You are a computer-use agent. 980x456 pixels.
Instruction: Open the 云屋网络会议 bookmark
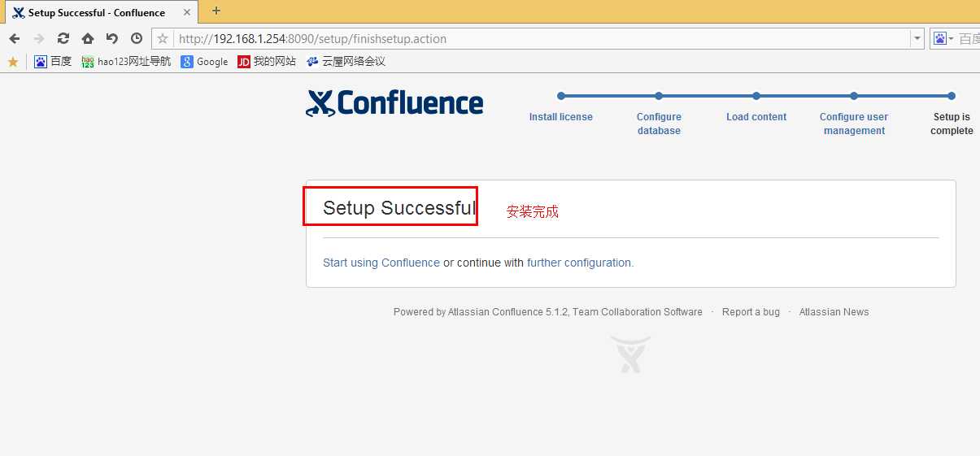pos(346,61)
